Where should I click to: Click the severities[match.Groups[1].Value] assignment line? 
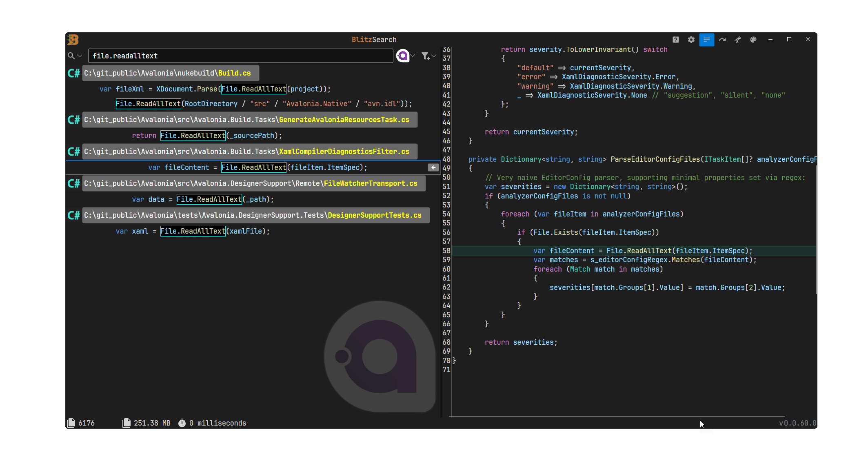coord(667,288)
